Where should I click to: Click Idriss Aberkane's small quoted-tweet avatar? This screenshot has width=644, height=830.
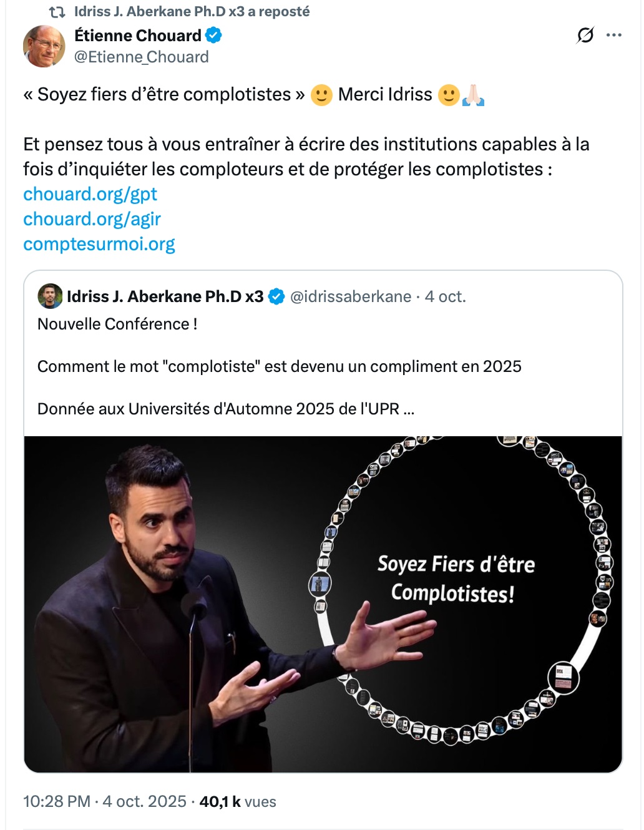click(x=50, y=296)
